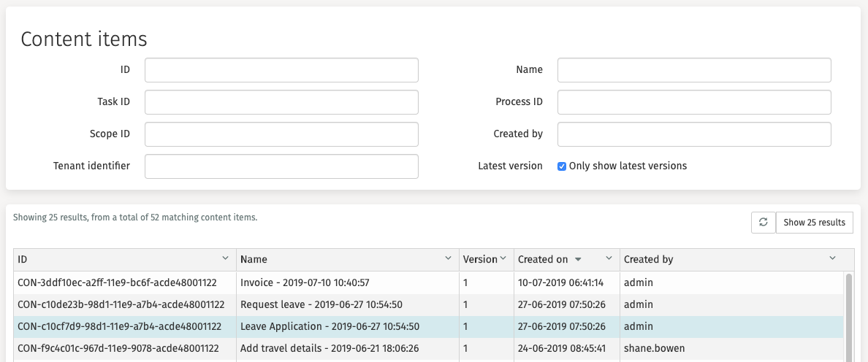This screenshot has width=868, height=362.
Task: Open the ID column dropdown menu
Action: (225, 258)
